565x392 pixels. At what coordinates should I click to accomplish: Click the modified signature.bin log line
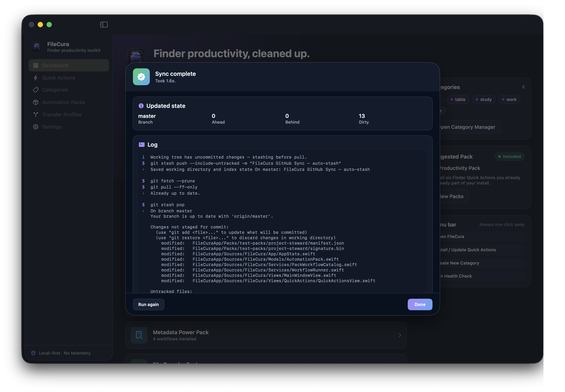click(x=252, y=248)
